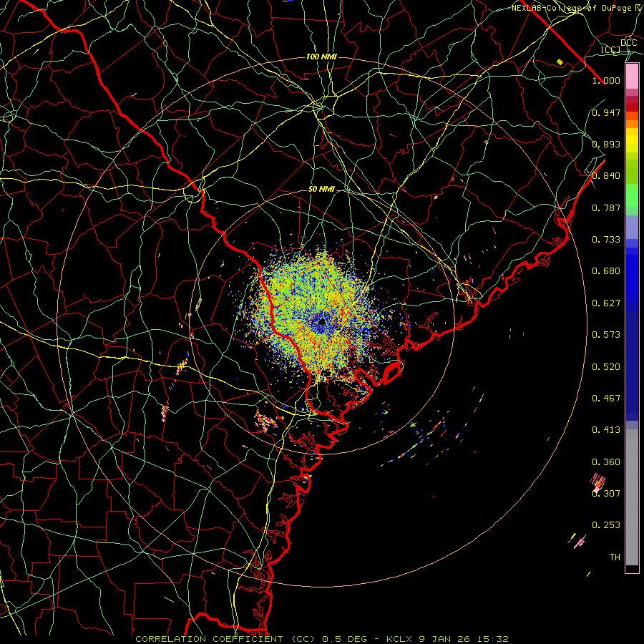The width and height of the screenshot is (644, 644).
Task: Click the 0.467 scale value
Action: pos(606,399)
